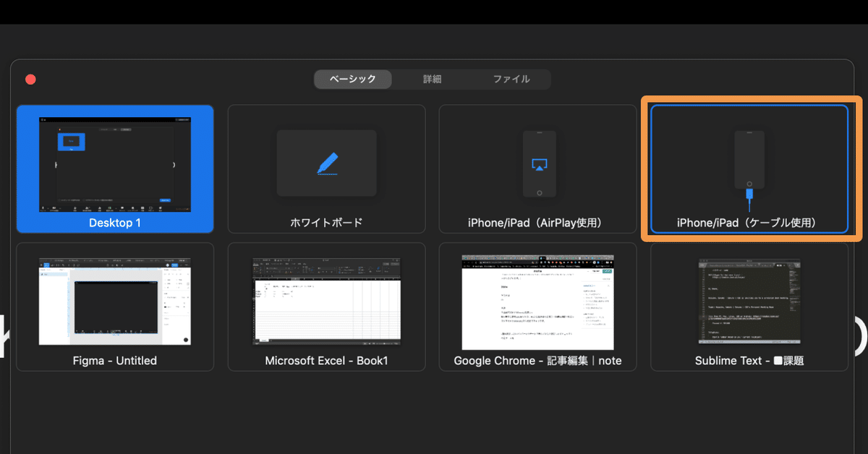Open the ファイル tab
Image resolution: width=868 pixels, height=454 pixels.
(x=511, y=80)
